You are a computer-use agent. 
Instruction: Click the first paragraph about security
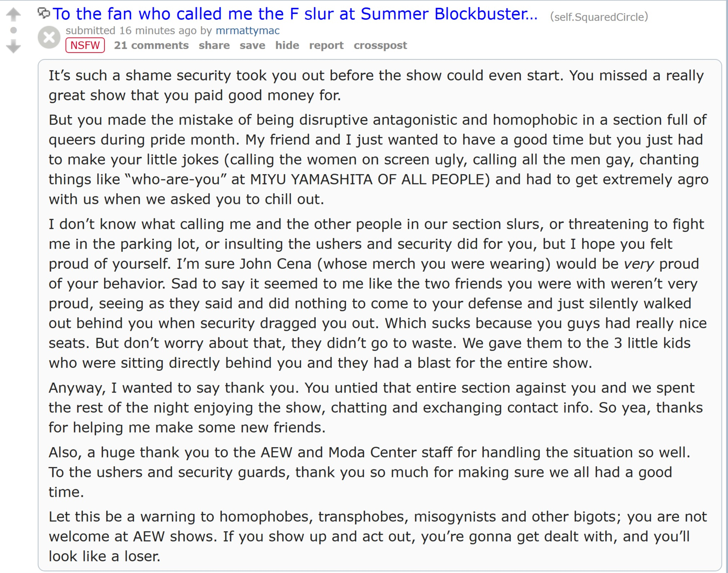click(x=375, y=86)
